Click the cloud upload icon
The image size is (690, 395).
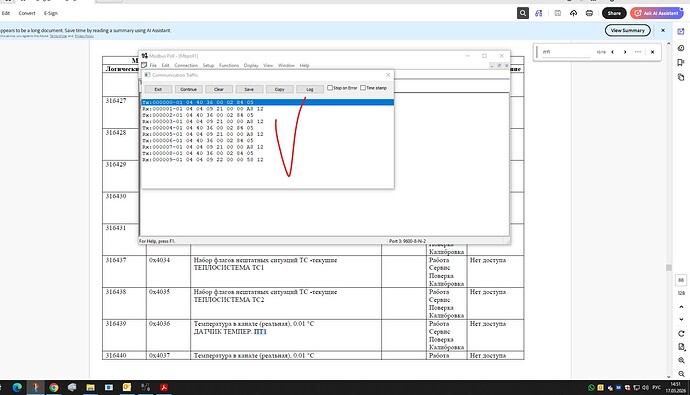pyautogui.click(x=573, y=13)
